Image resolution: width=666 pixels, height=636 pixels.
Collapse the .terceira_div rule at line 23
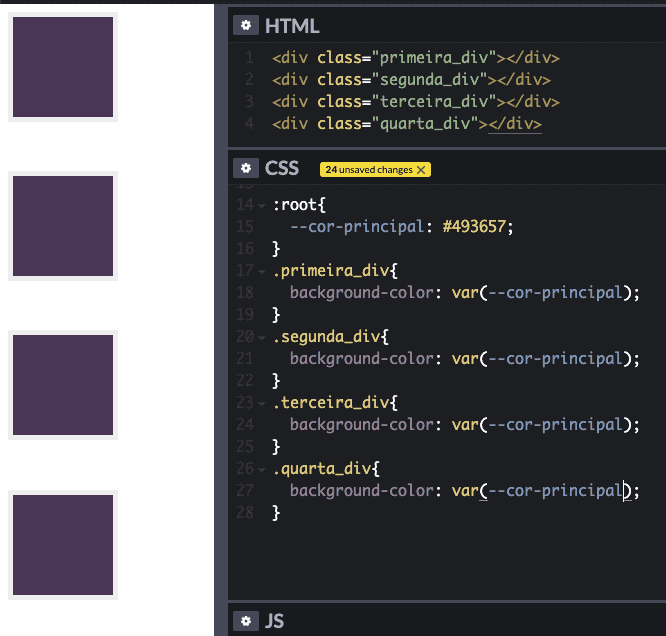pyautogui.click(x=261, y=403)
